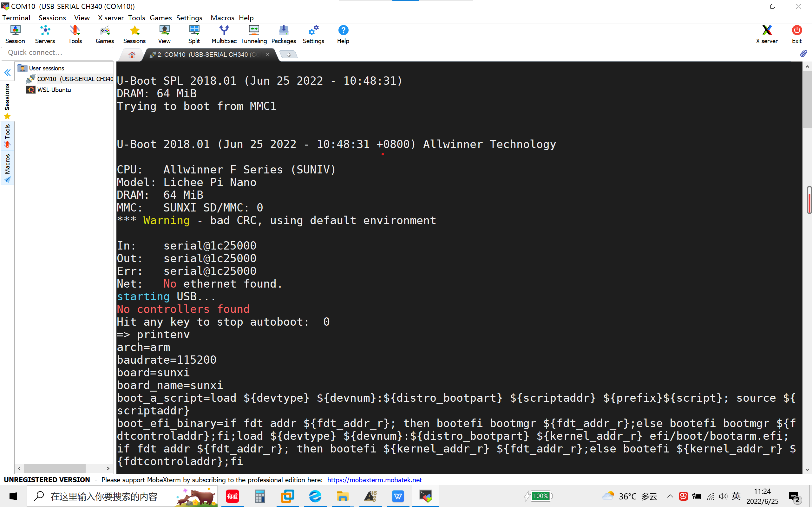
Task: Open the Tunneling tool
Action: [253, 34]
